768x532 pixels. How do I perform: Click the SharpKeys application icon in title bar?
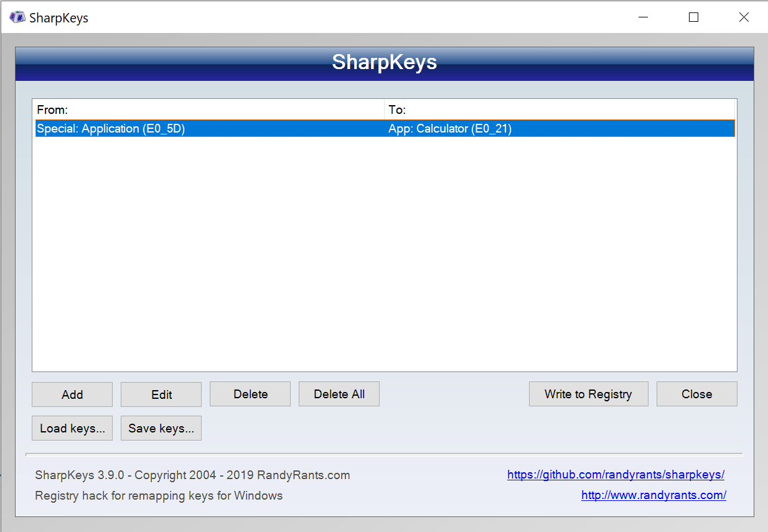(17, 17)
